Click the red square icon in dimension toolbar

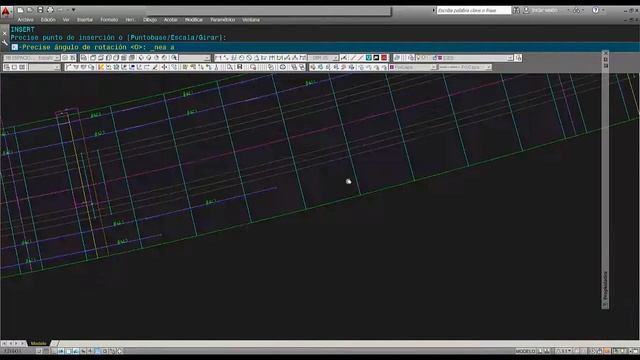(384, 58)
